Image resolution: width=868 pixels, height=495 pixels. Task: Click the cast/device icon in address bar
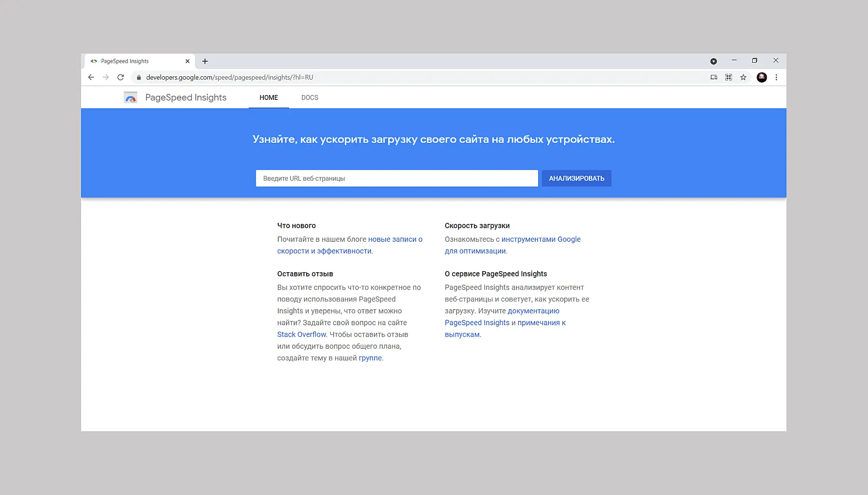pos(714,77)
